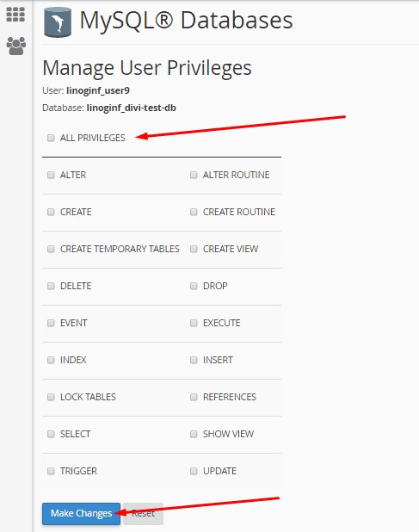Select the EXECUTE privilege checkbox
Image resolution: width=419 pixels, height=532 pixels.
click(194, 323)
